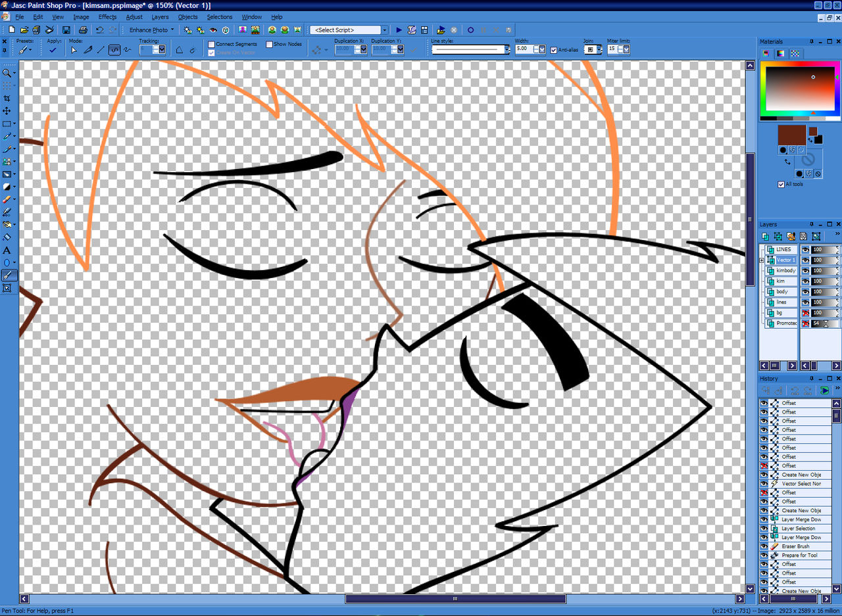Enable the Show Nodes checkbox
The image size is (842, 616).
click(269, 44)
